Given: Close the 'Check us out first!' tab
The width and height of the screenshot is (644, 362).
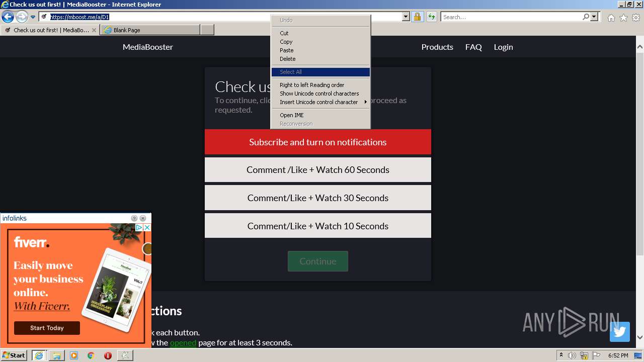Looking at the screenshot, I should coord(94,30).
